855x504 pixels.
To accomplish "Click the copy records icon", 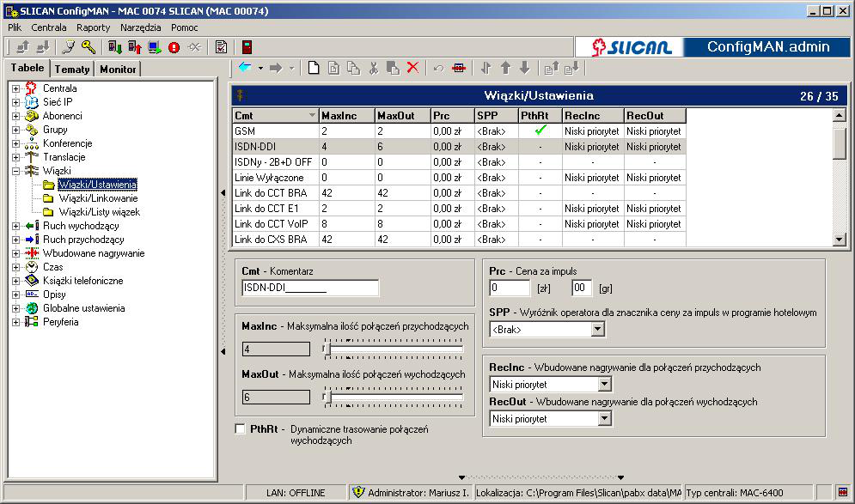I will 353,68.
